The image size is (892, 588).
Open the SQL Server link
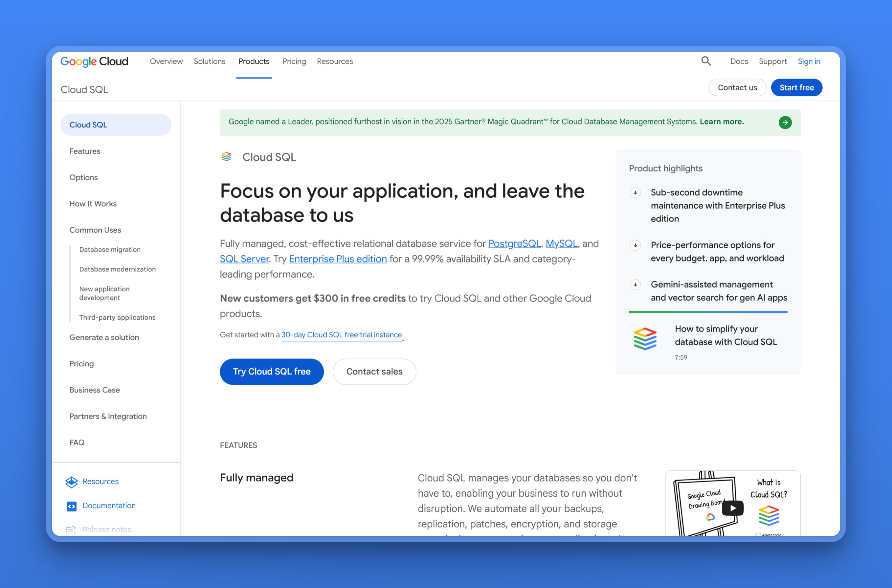244,259
